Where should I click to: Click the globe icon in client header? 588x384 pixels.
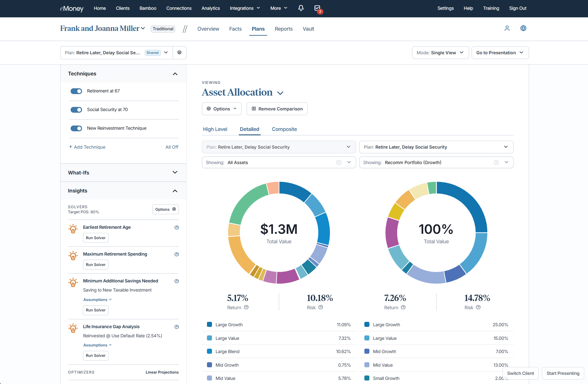click(x=523, y=28)
